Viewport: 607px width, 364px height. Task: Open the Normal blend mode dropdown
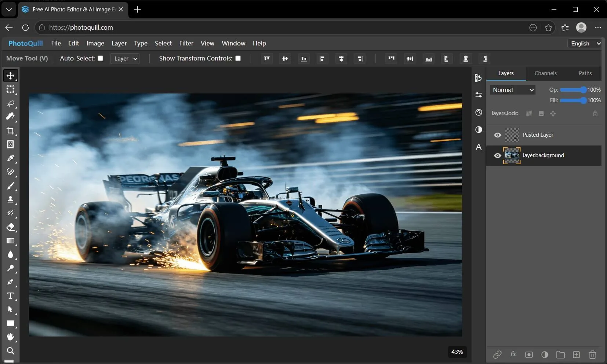tap(513, 90)
